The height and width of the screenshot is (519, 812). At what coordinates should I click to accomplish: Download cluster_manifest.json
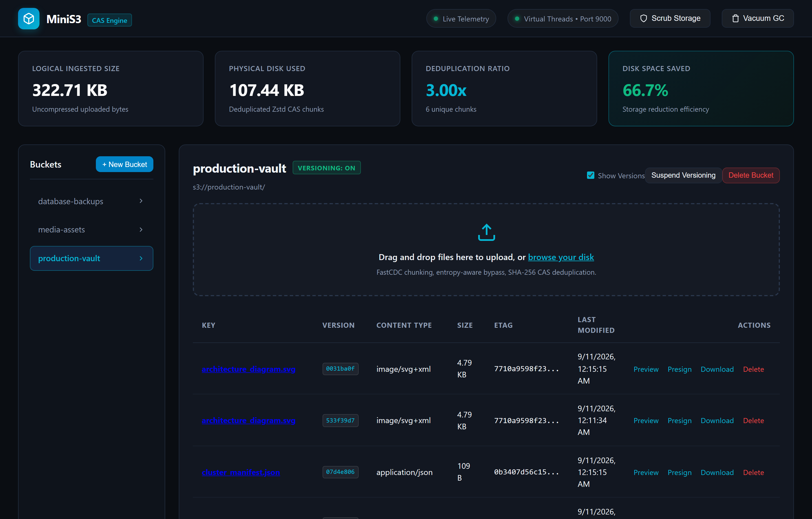pos(717,472)
